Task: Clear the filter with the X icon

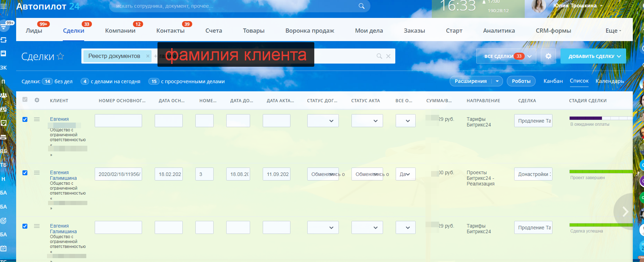Action: tap(388, 56)
